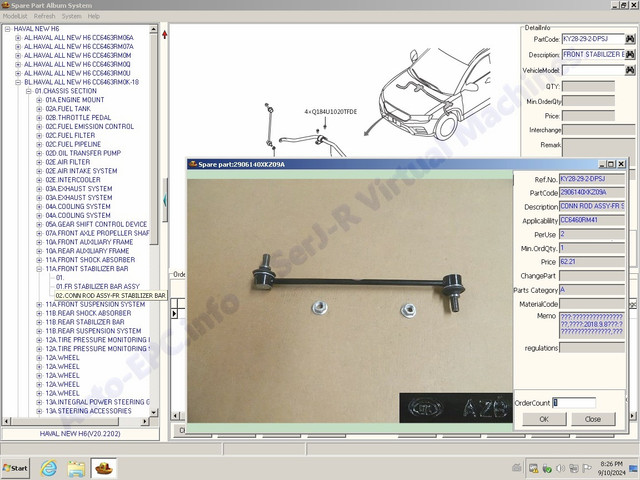The height and width of the screenshot is (480, 640).
Task: Click the red up arrow beside the tree
Action: (164, 35)
